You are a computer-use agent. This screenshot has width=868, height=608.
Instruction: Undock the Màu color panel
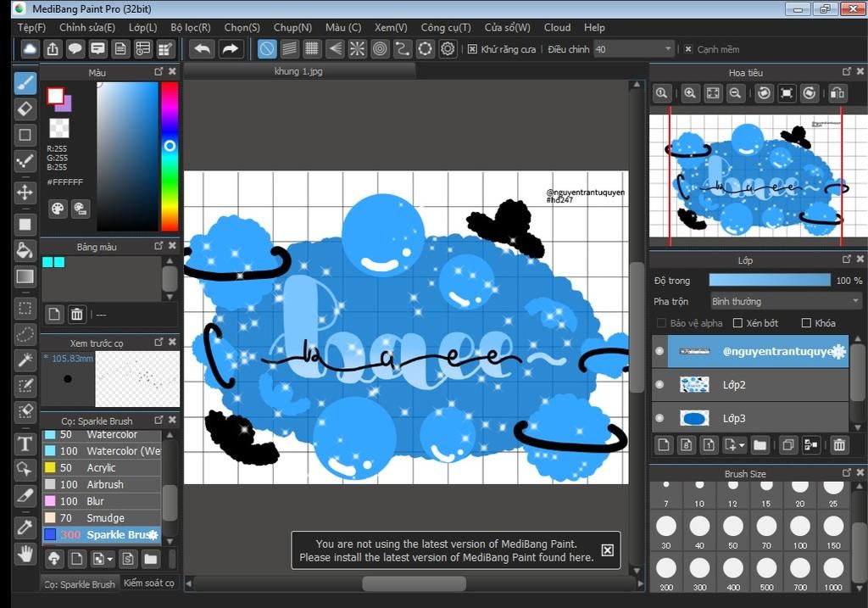[x=159, y=71]
